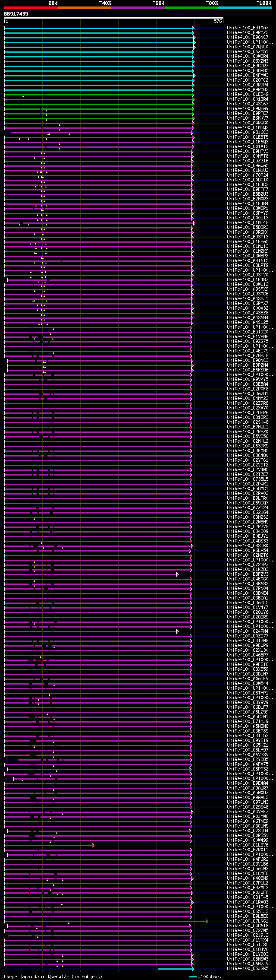This screenshot has height=980, width=276.
Task: Select the UniRef100_B5B3R3 label
Action: pos(248,227)
